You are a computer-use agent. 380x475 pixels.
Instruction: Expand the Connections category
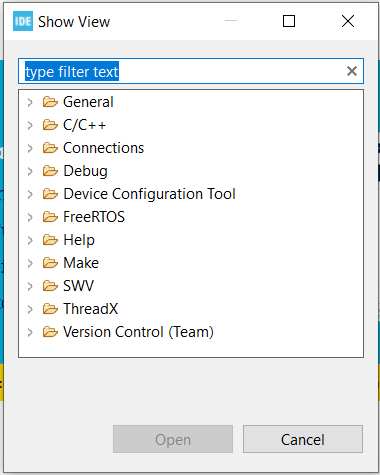click(x=30, y=148)
